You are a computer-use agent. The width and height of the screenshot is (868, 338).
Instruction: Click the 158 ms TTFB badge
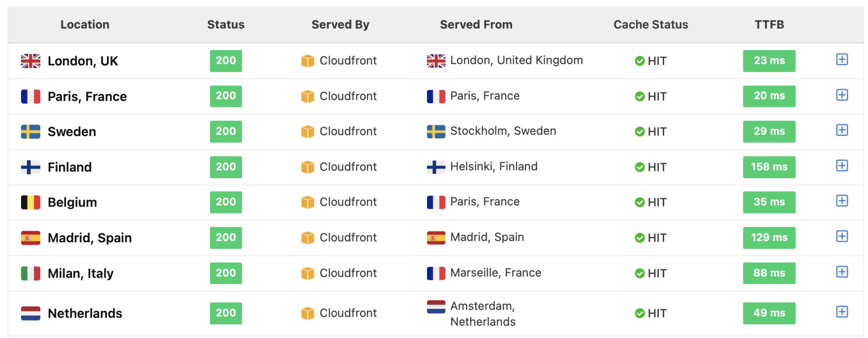769,167
